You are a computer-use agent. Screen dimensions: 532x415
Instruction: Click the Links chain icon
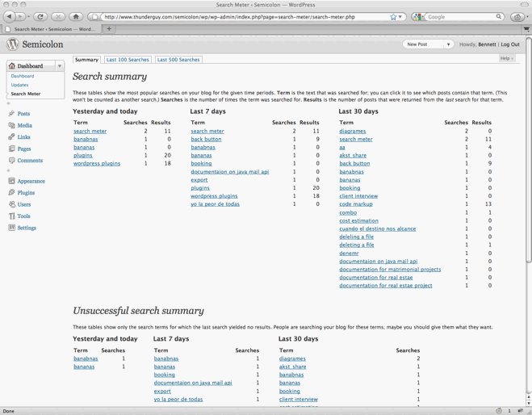pyautogui.click(x=11, y=137)
